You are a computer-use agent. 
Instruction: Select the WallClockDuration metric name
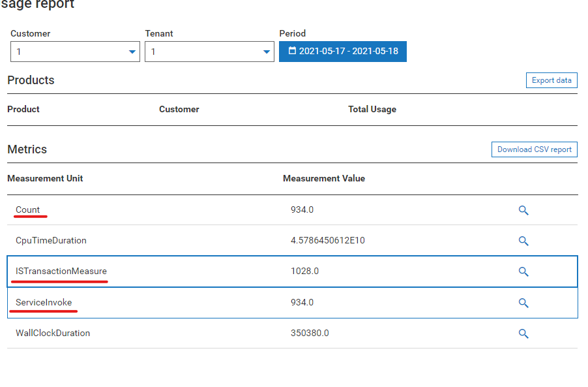(x=53, y=333)
